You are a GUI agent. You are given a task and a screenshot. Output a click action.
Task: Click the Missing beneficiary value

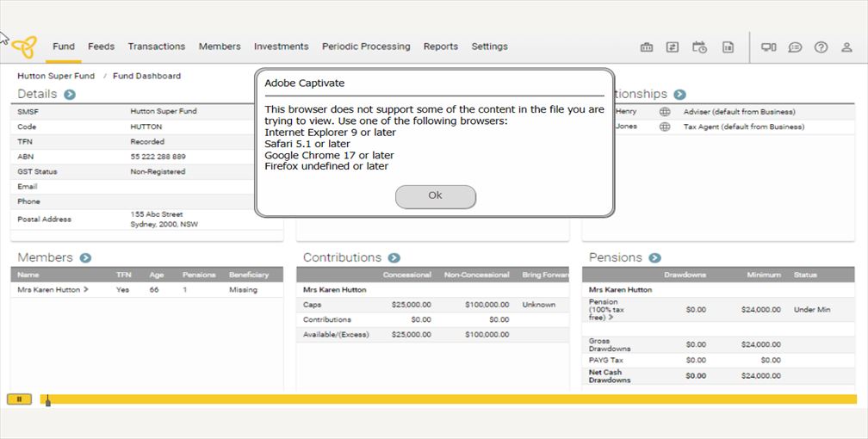point(243,289)
